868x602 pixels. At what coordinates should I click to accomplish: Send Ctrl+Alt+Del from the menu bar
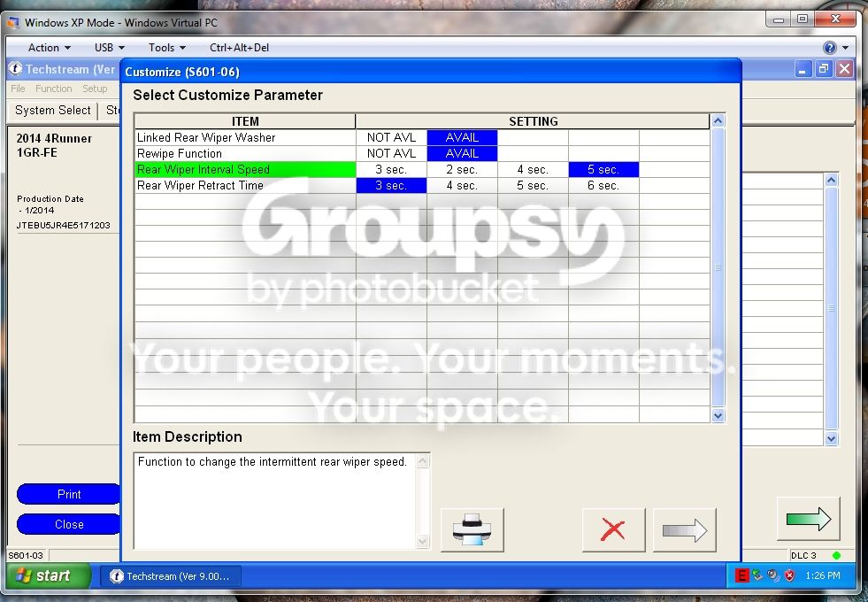[239, 48]
